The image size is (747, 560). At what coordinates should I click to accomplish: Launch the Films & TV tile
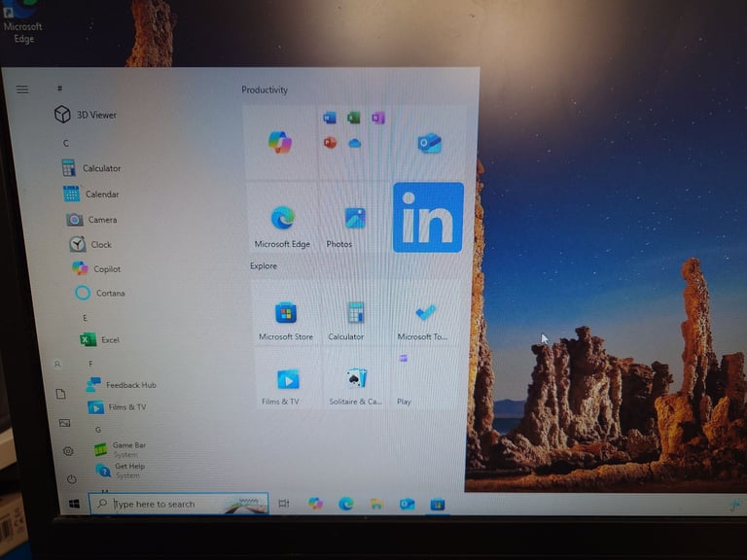(x=288, y=379)
